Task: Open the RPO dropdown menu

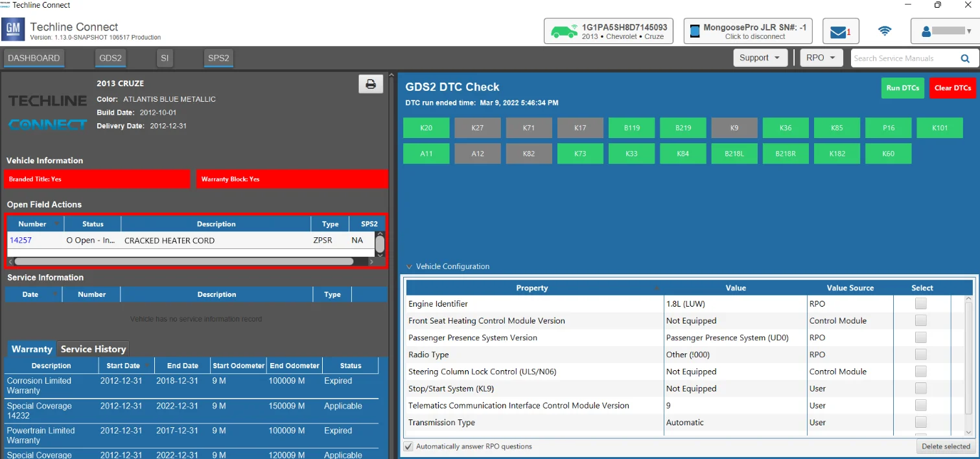Action: [x=821, y=58]
